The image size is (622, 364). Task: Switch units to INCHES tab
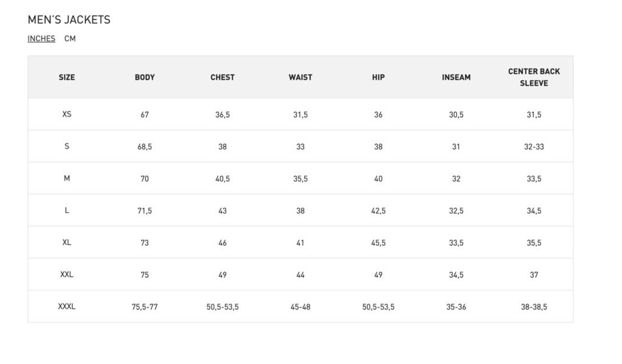pos(41,38)
